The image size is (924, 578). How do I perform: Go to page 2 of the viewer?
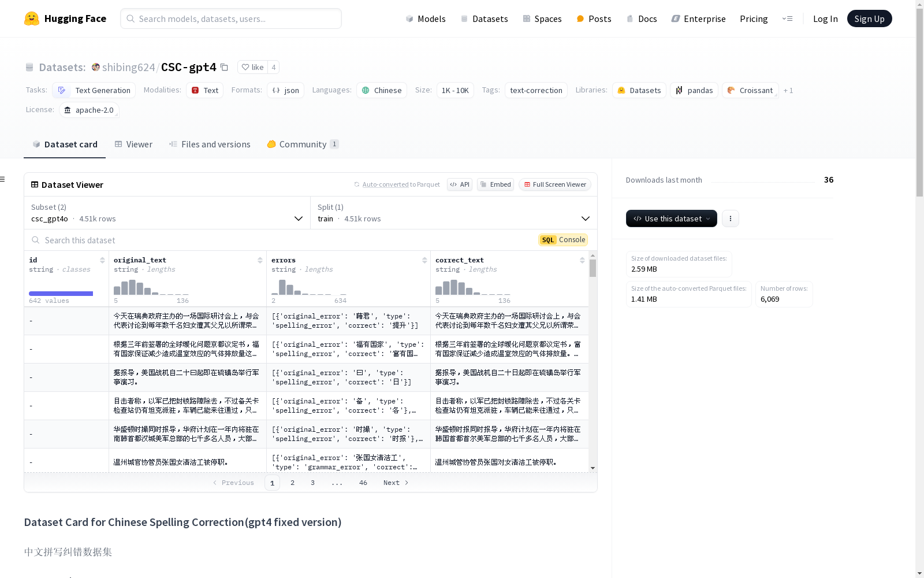pos(292,483)
